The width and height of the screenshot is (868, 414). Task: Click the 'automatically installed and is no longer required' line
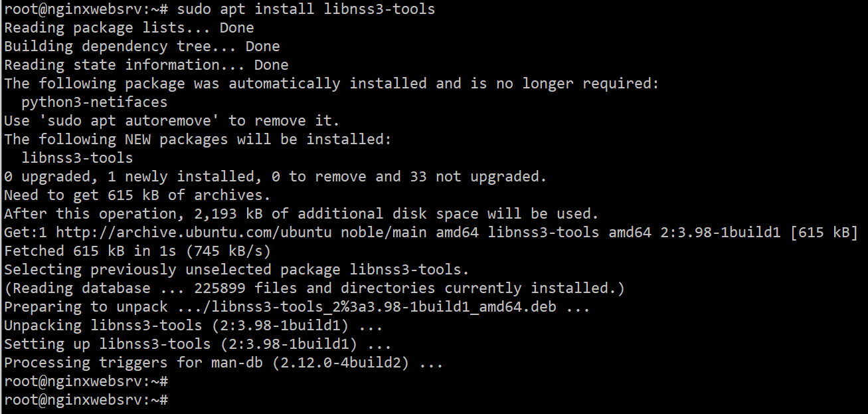click(x=331, y=84)
